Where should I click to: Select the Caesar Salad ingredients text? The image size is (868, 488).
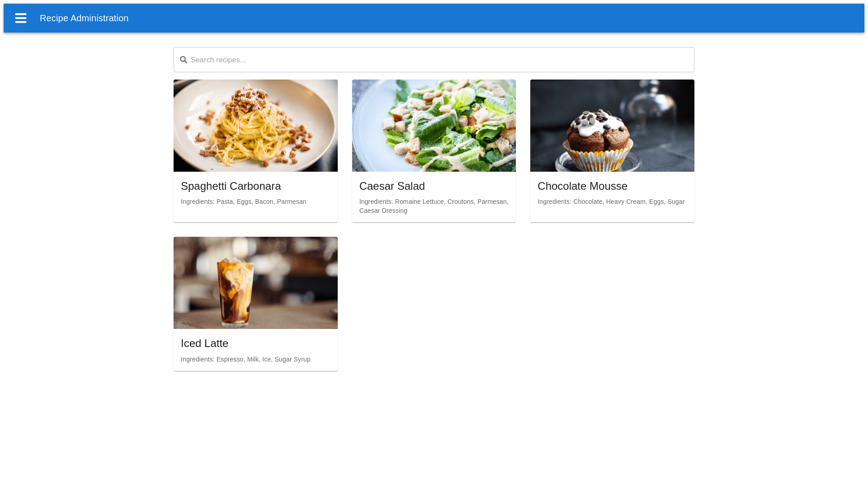[x=434, y=202]
